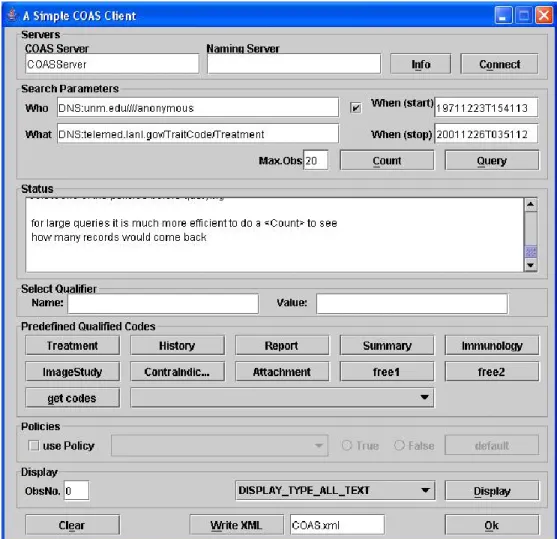Viewport: 557px width, 539px height.
Task: Click the COAS Server input field
Action: [x=112, y=64]
